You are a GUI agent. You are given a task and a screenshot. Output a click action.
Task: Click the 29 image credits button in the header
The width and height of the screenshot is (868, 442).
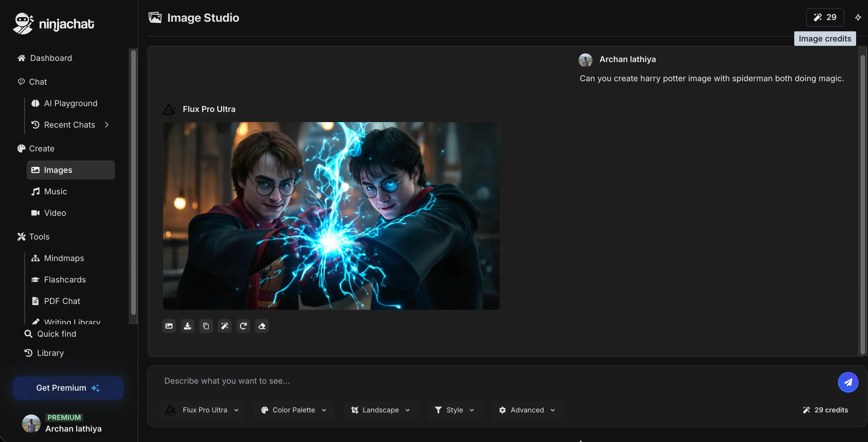(824, 17)
